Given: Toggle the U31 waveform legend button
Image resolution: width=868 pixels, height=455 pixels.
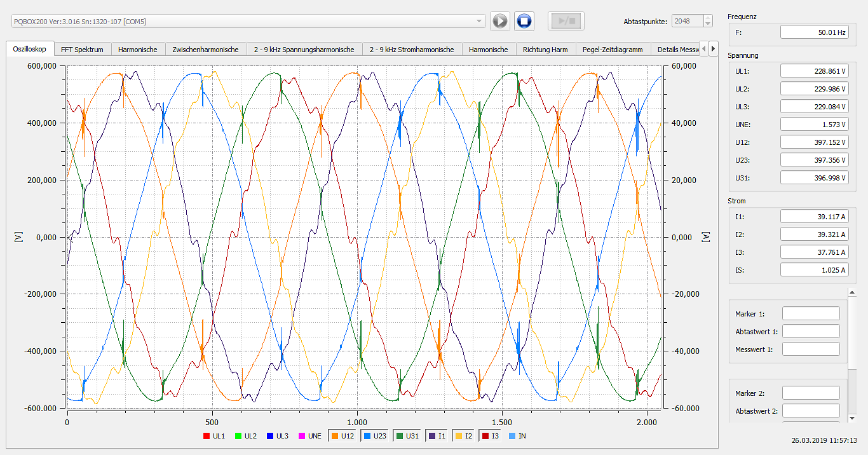Looking at the screenshot, I should pyautogui.click(x=407, y=436).
